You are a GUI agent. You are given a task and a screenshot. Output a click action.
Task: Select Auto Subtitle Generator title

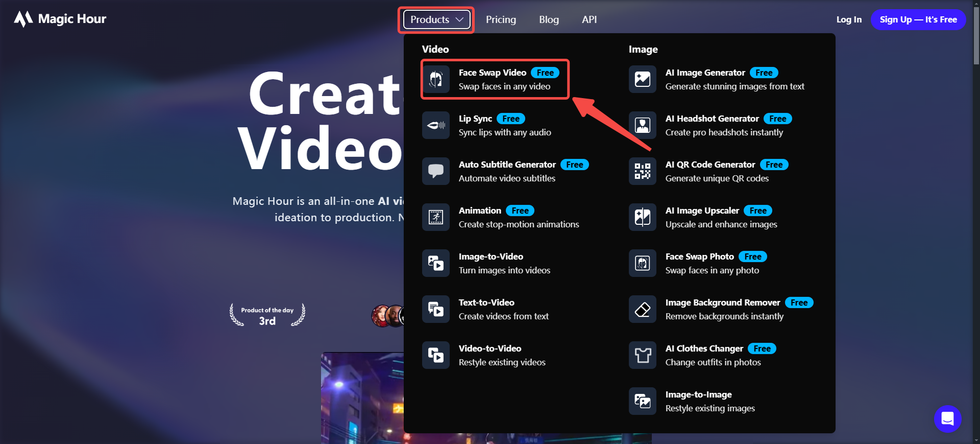tap(507, 165)
